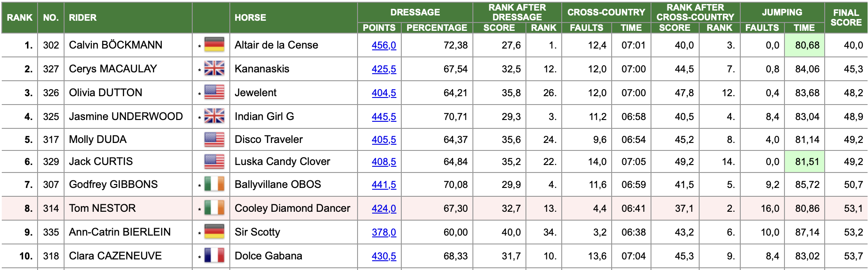Click the Irish flag beside Tom NESTOR
This screenshot has width=868, height=270.
tap(214, 208)
